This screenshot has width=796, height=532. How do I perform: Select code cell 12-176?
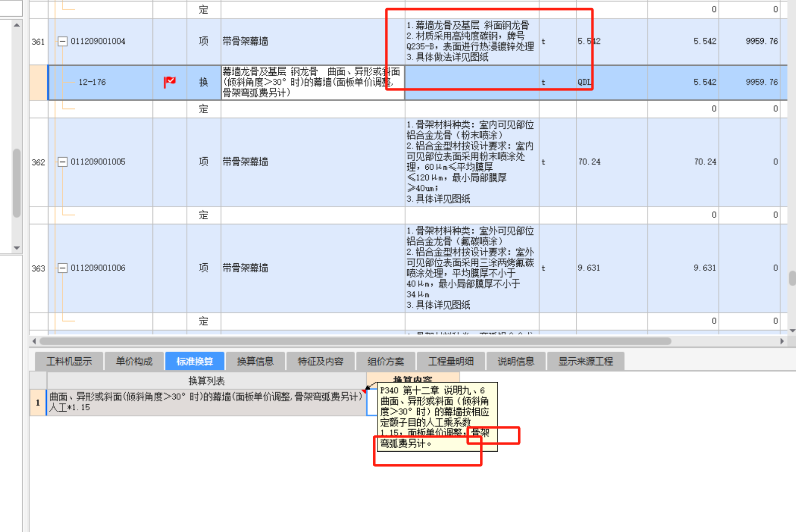[x=100, y=82]
